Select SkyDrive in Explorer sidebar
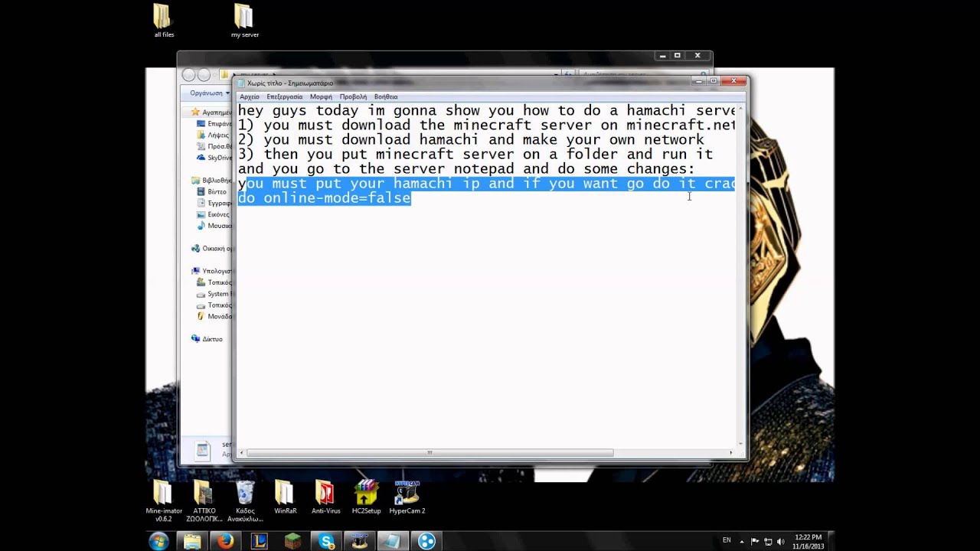This screenshot has height=551, width=980. point(214,158)
